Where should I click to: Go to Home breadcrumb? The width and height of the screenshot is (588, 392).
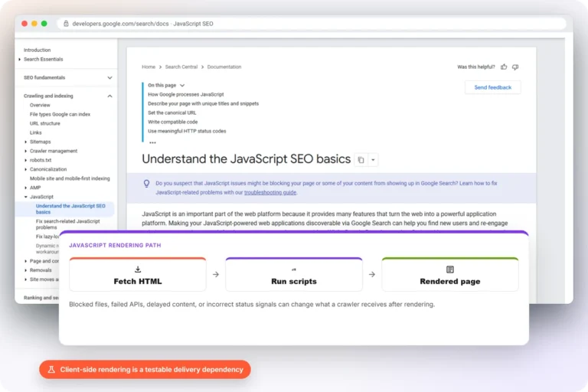point(149,67)
